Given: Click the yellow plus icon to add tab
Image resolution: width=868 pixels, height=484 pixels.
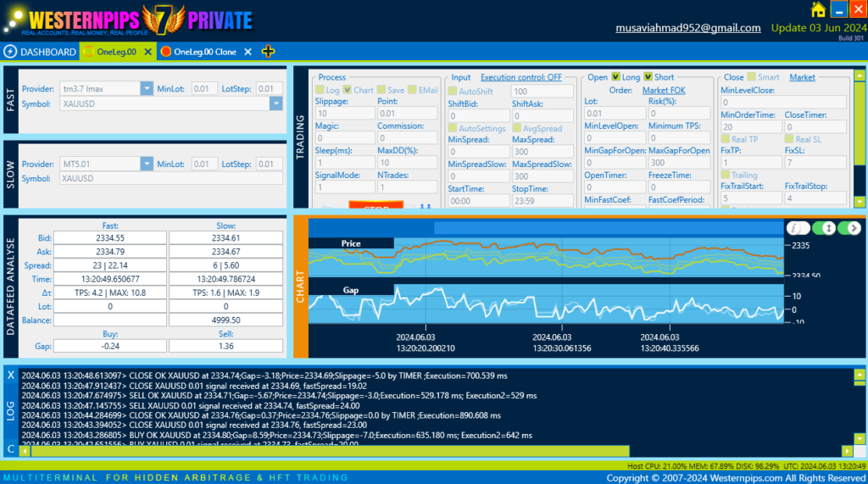Looking at the screenshot, I should [268, 52].
